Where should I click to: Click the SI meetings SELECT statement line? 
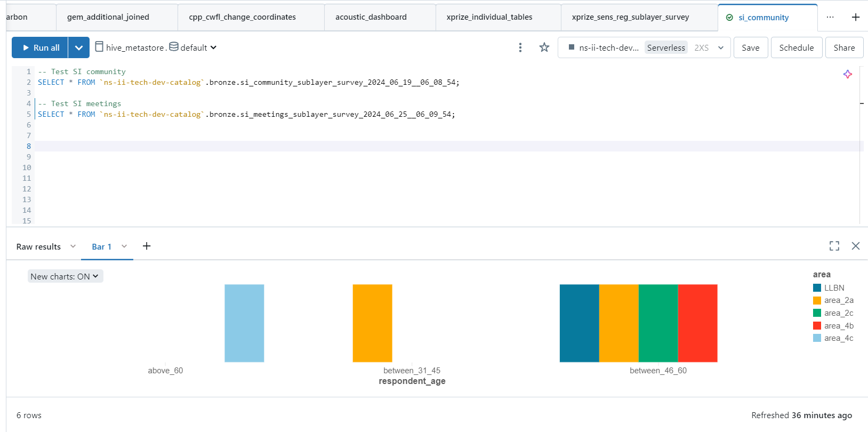click(x=246, y=114)
